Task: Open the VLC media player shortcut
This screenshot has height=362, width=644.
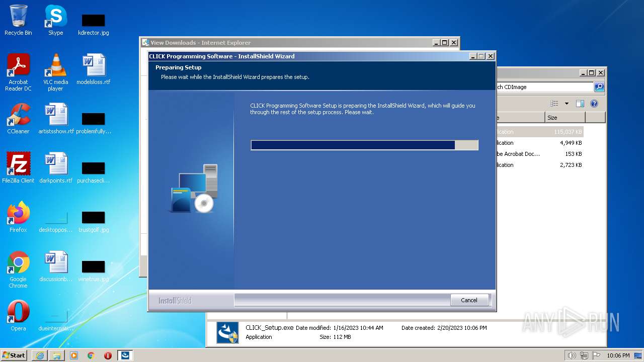Action: tap(55, 72)
